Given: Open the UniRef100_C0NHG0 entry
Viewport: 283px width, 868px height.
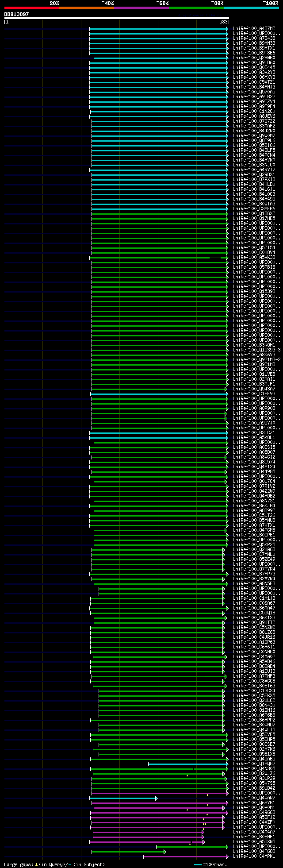Looking at the screenshot, I should click(x=254, y=652).
